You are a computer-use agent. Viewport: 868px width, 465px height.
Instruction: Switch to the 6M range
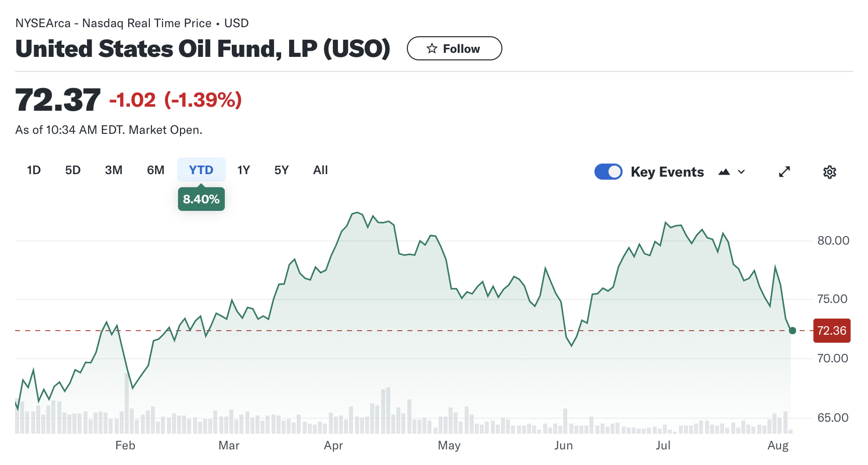click(155, 170)
